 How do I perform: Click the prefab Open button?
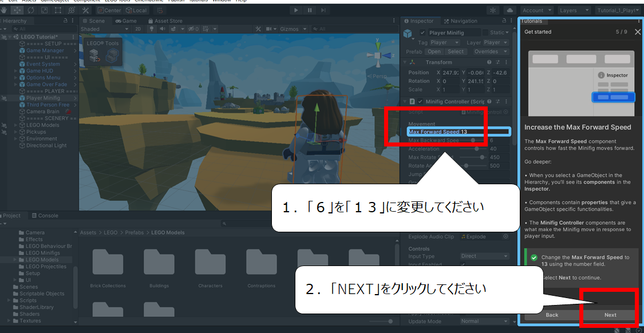(434, 51)
